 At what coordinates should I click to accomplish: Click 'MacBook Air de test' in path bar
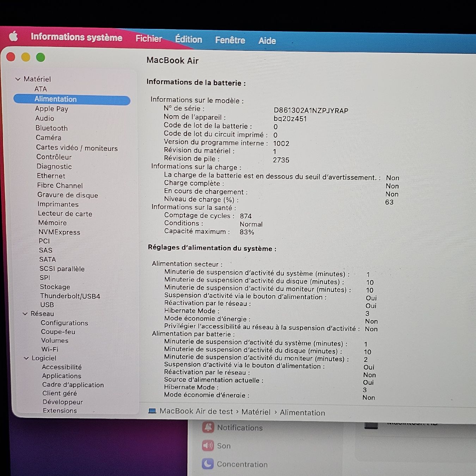tap(196, 411)
